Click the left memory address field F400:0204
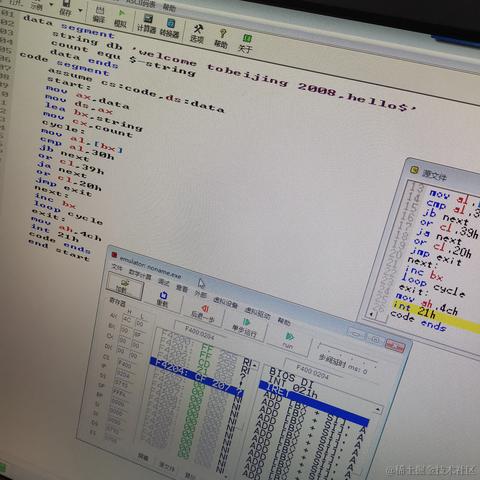 pyautogui.click(x=199, y=333)
